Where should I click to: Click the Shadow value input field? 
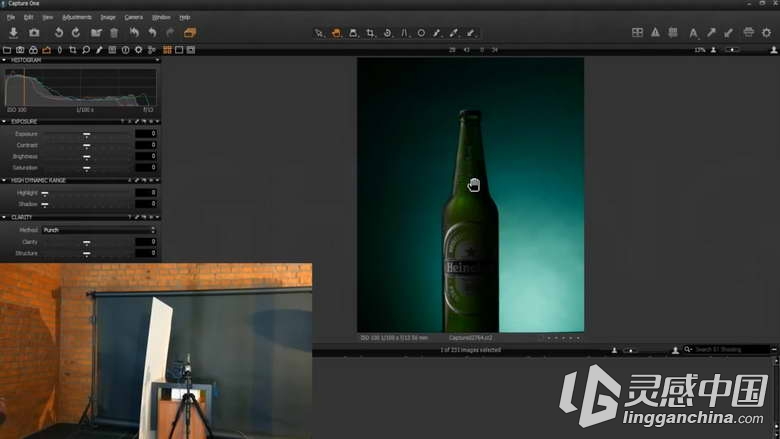click(146, 204)
